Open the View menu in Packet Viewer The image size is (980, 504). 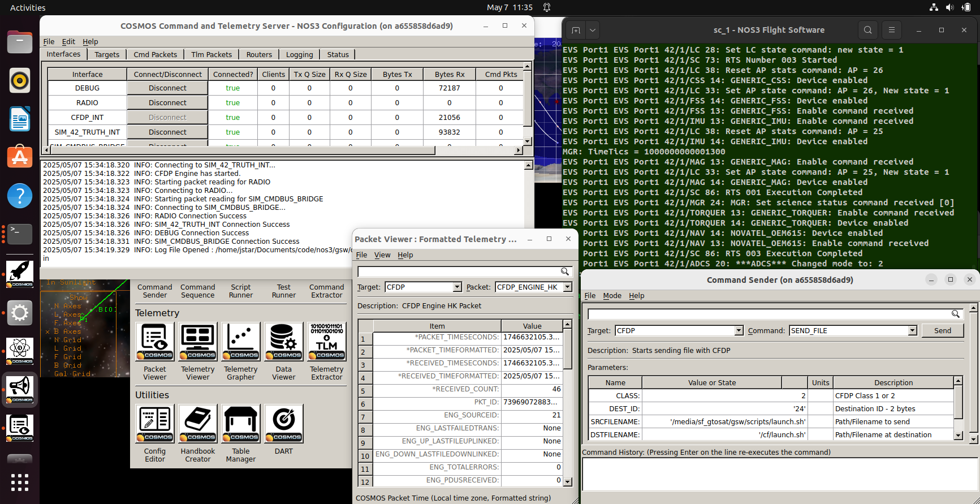[x=382, y=255]
